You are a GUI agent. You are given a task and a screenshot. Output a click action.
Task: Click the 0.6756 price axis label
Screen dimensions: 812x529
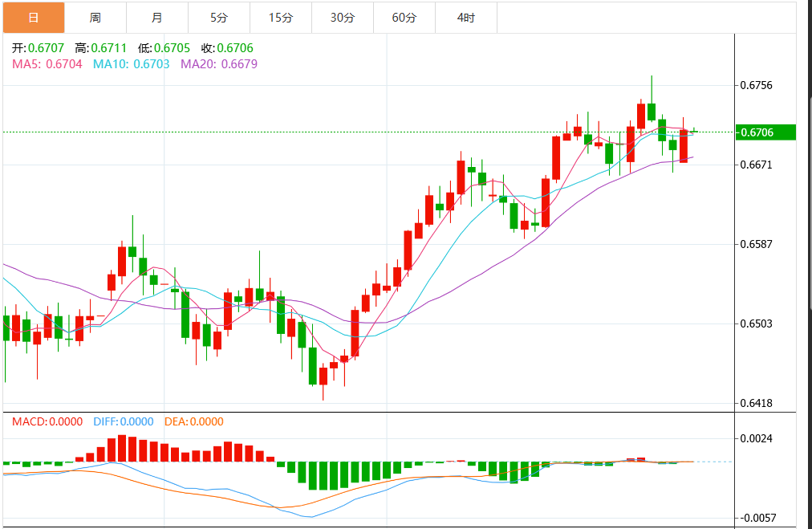point(757,85)
